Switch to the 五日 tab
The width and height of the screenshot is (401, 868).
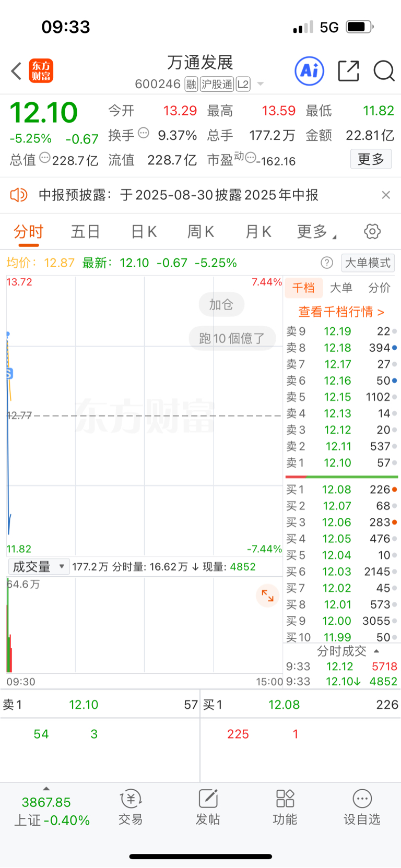(x=85, y=231)
